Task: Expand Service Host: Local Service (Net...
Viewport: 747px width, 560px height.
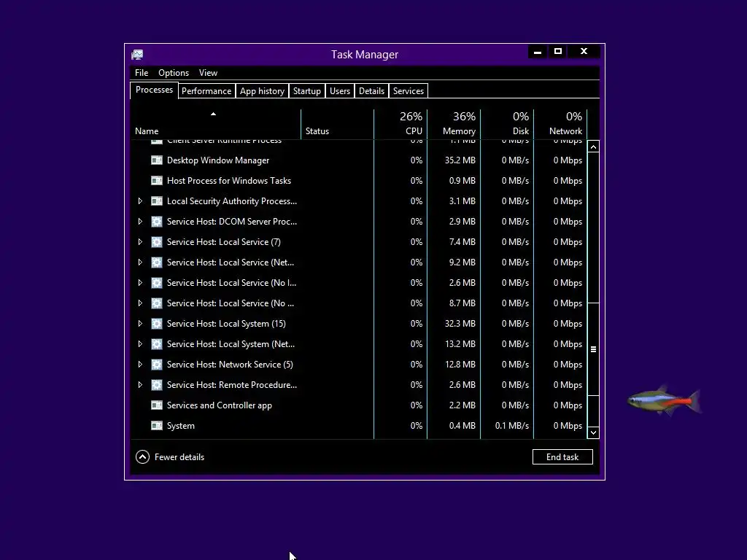Action: pos(140,262)
